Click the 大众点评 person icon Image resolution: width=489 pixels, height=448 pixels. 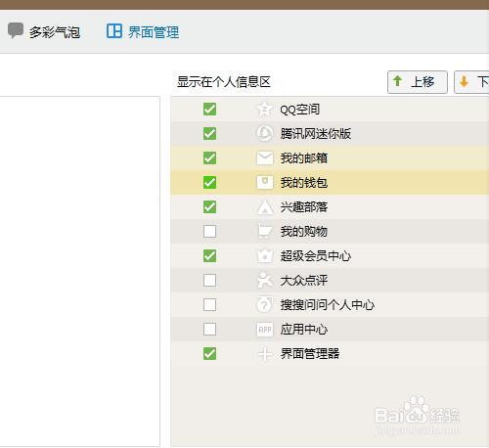(264, 280)
